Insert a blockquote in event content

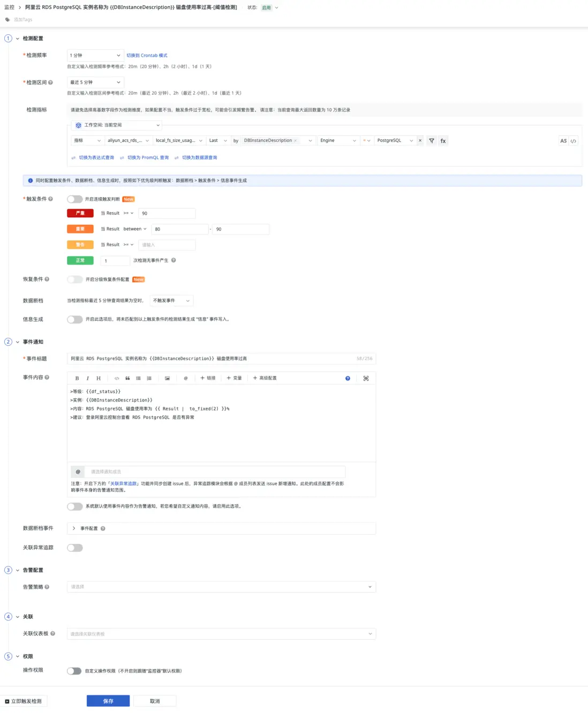click(127, 378)
